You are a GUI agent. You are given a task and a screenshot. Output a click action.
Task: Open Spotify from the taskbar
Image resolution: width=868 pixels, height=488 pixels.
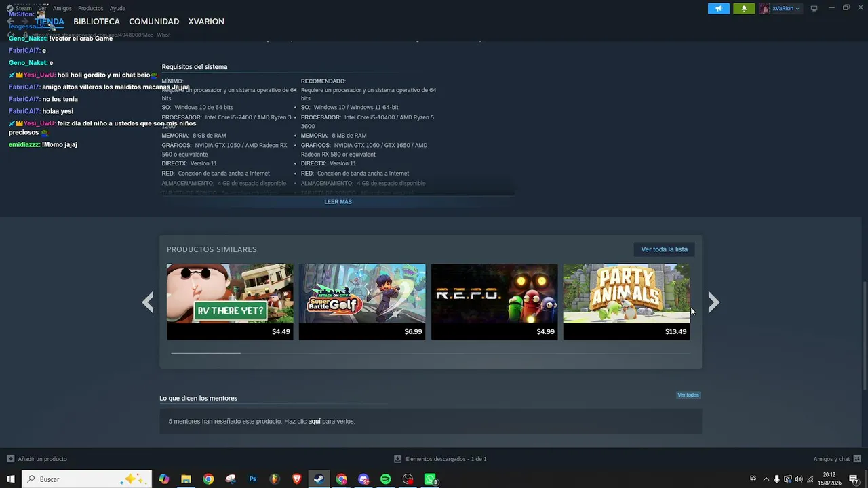point(385,479)
